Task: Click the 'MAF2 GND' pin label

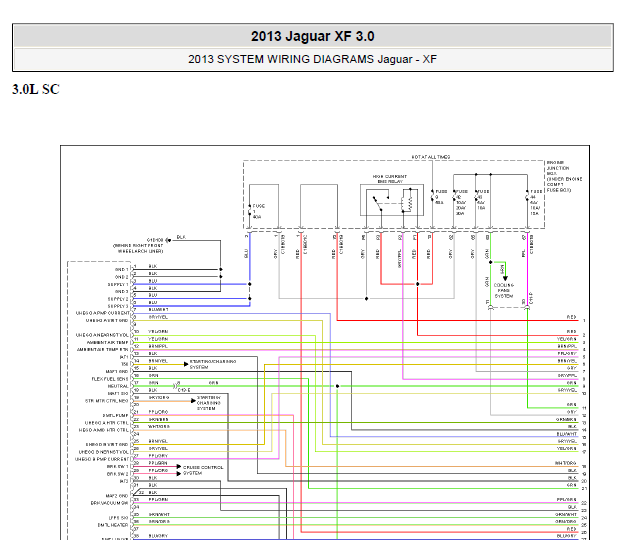Action: [x=117, y=496]
